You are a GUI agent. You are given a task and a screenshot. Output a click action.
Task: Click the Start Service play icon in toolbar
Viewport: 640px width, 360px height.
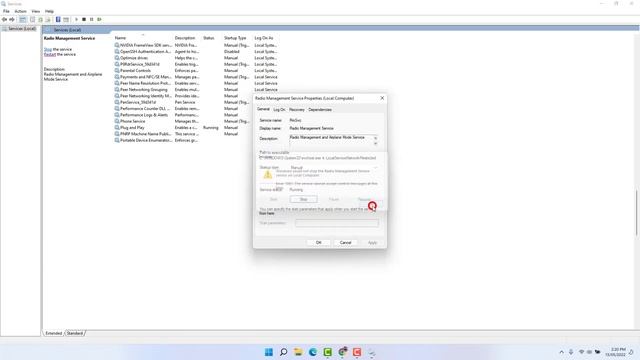76,20
